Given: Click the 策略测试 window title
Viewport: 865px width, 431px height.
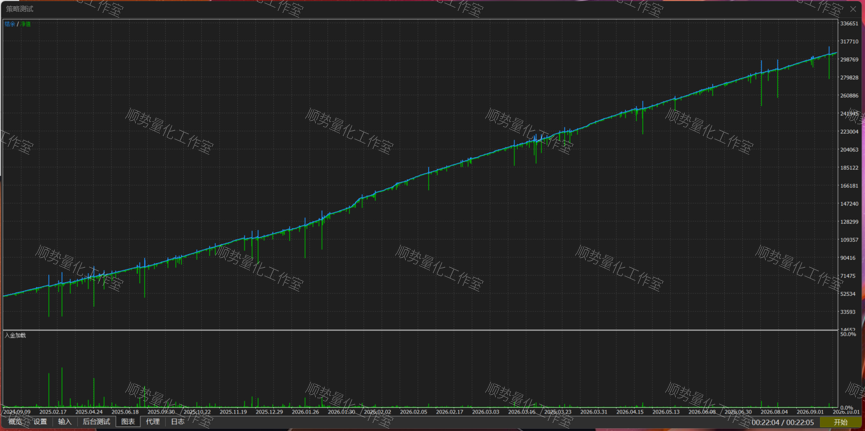Looking at the screenshot, I should point(18,9).
